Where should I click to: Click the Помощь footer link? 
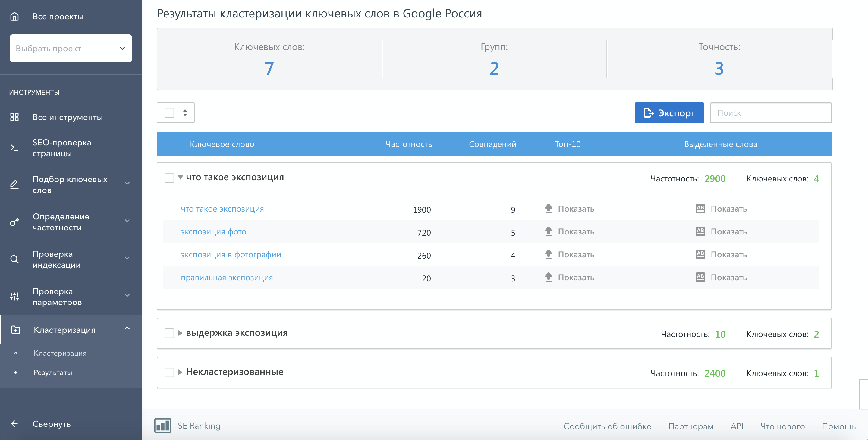[839, 426]
